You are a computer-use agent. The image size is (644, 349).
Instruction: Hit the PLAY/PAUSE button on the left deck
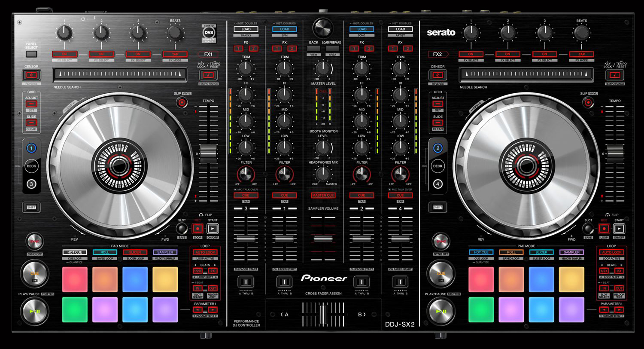point(34,311)
